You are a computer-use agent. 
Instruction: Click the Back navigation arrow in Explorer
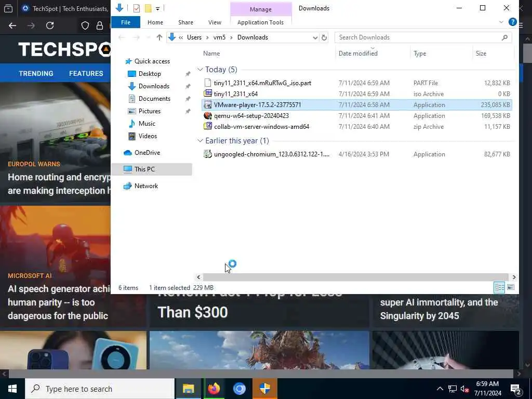click(x=122, y=37)
